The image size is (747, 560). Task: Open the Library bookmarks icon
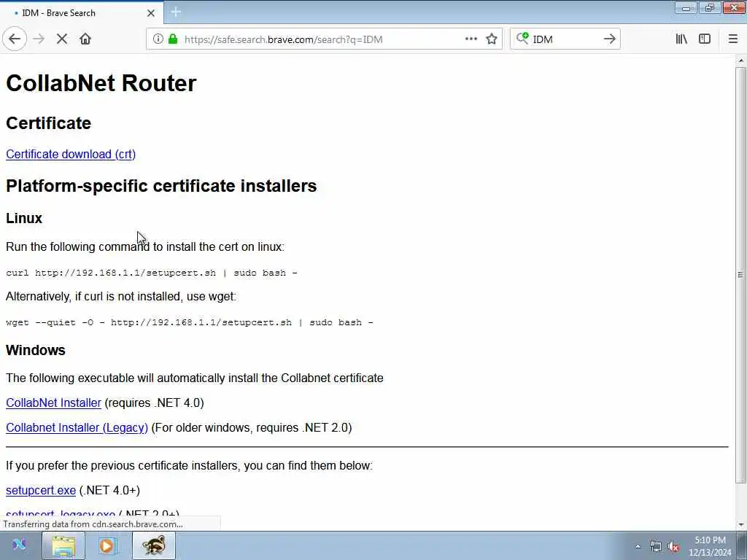pos(681,39)
